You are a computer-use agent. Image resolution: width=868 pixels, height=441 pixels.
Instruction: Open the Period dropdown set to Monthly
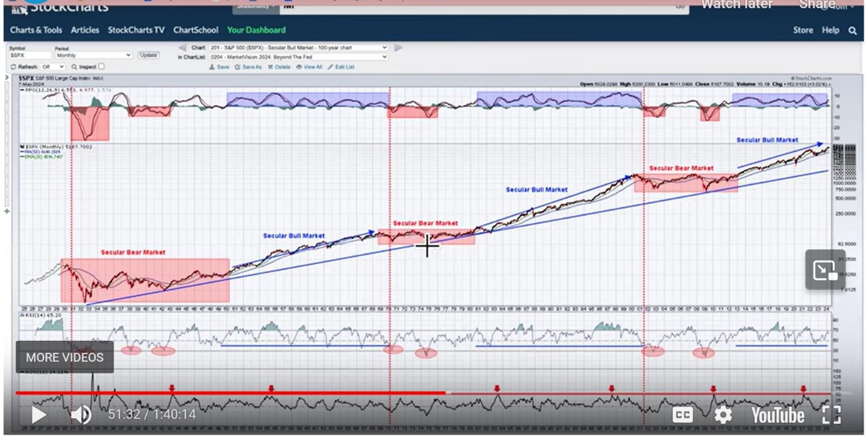click(93, 55)
